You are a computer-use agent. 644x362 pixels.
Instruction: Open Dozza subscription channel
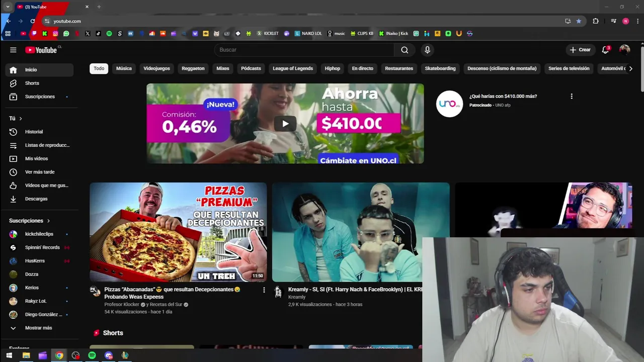39,275
